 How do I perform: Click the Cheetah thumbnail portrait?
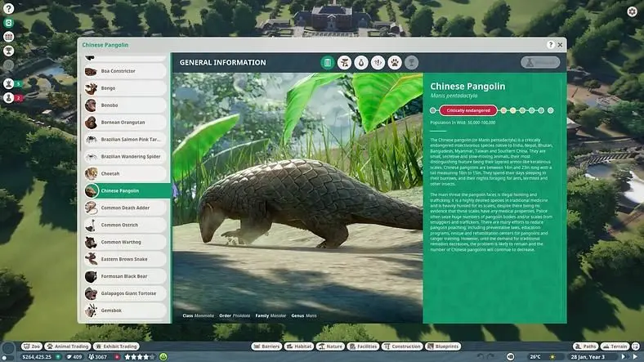pyautogui.click(x=92, y=173)
